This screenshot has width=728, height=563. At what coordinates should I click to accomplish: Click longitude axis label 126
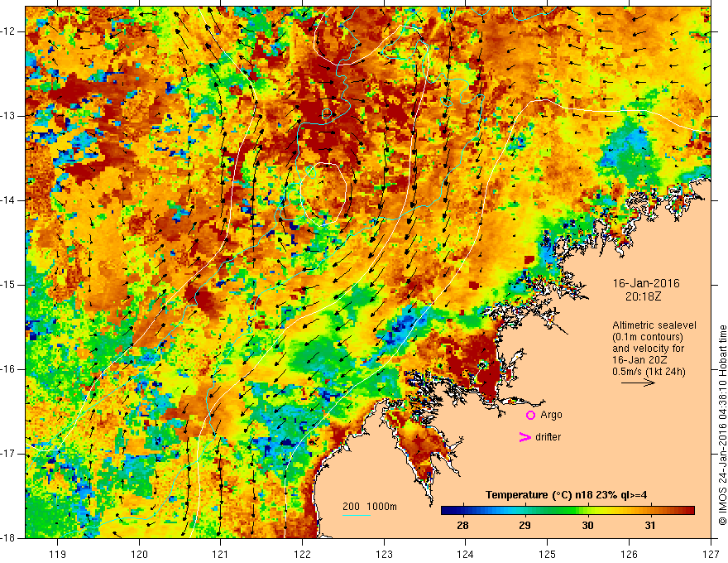pos(629,554)
